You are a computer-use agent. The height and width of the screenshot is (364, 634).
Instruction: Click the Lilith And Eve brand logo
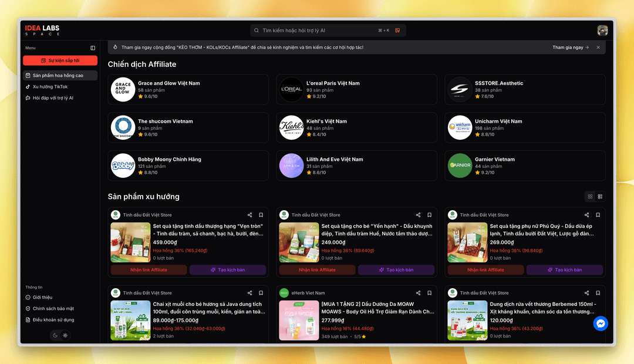pyautogui.click(x=292, y=166)
